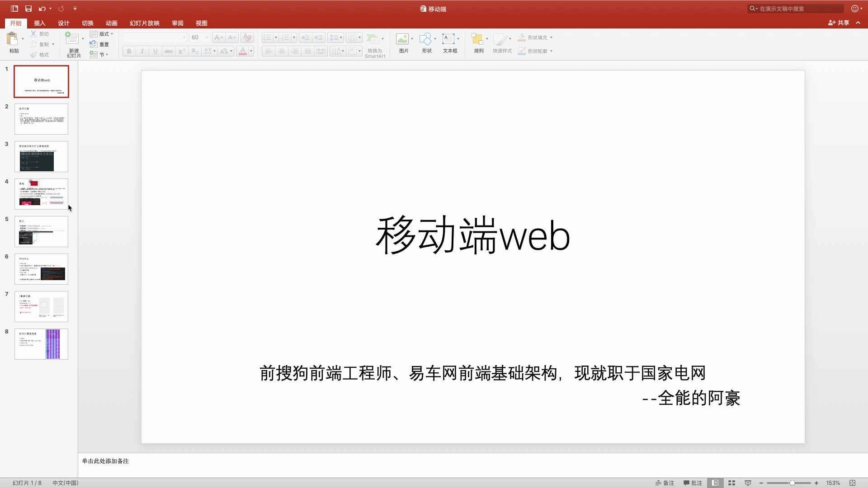Open the Arrange (排列) tool
Viewport: 868px width, 488px height.
[x=477, y=39]
